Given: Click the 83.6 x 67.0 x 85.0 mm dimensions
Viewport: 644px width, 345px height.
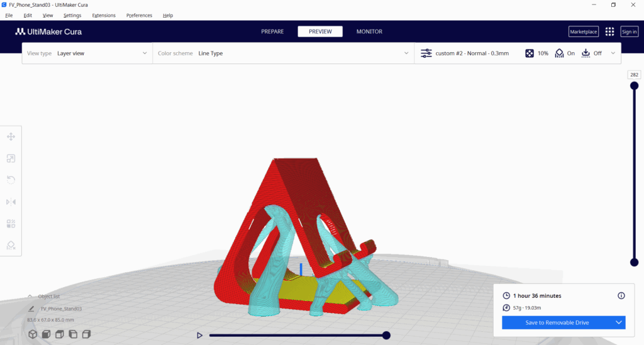Looking at the screenshot, I should click(x=50, y=320).
